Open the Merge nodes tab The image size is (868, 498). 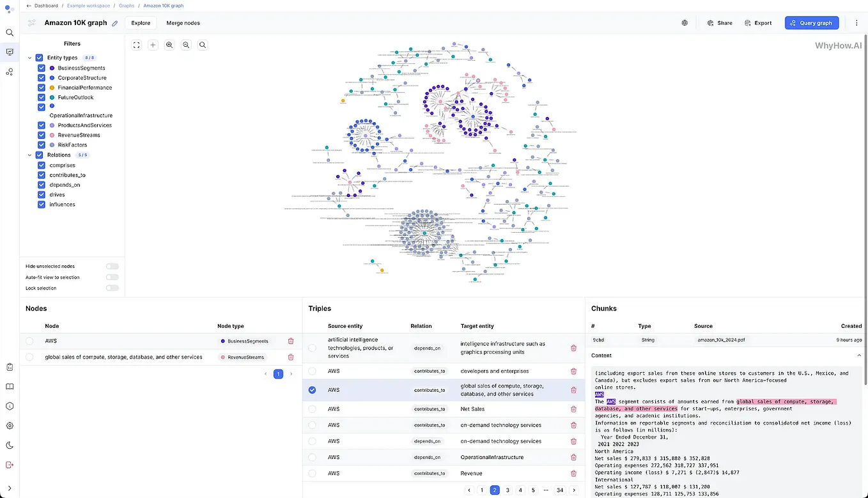click(x=182, y=22)
